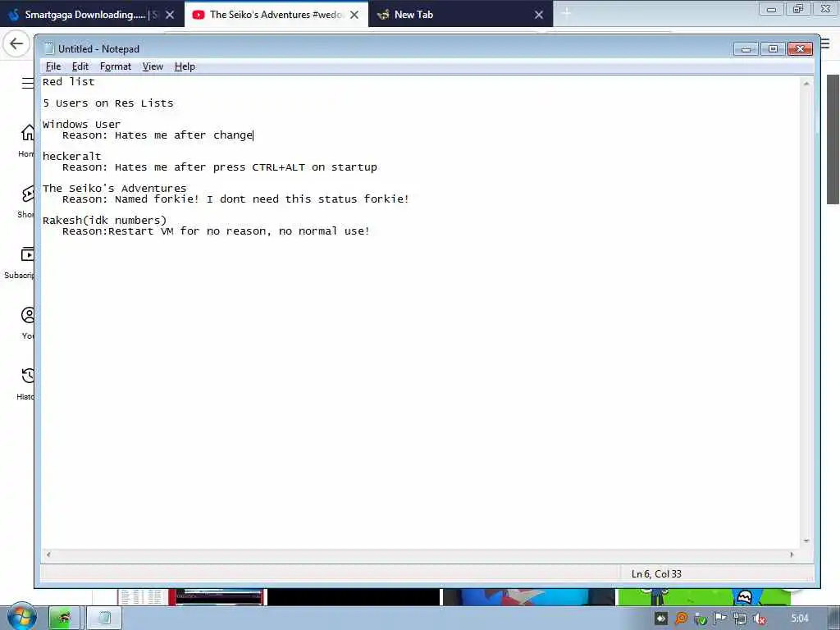Image resolution: width=840 pixels, height=630 pixels.
Task: Close the Notepad window
Action: click(x=800, y=48)
